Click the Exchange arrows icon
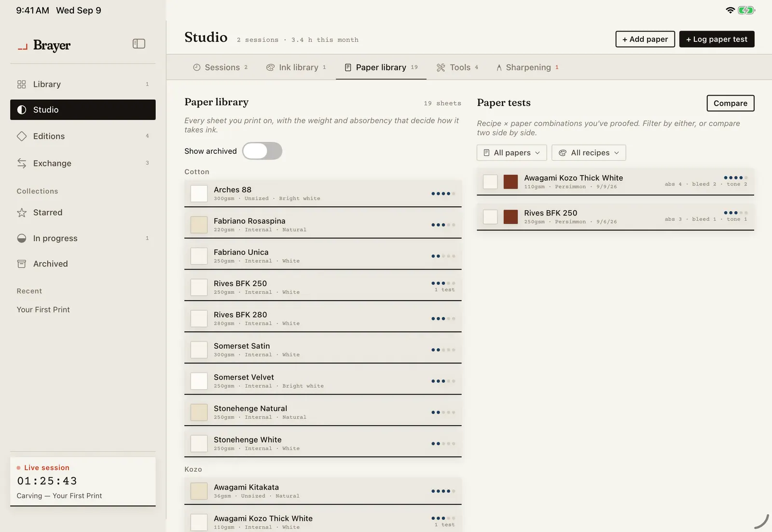772x532 pixels. (x=22, y=164)
